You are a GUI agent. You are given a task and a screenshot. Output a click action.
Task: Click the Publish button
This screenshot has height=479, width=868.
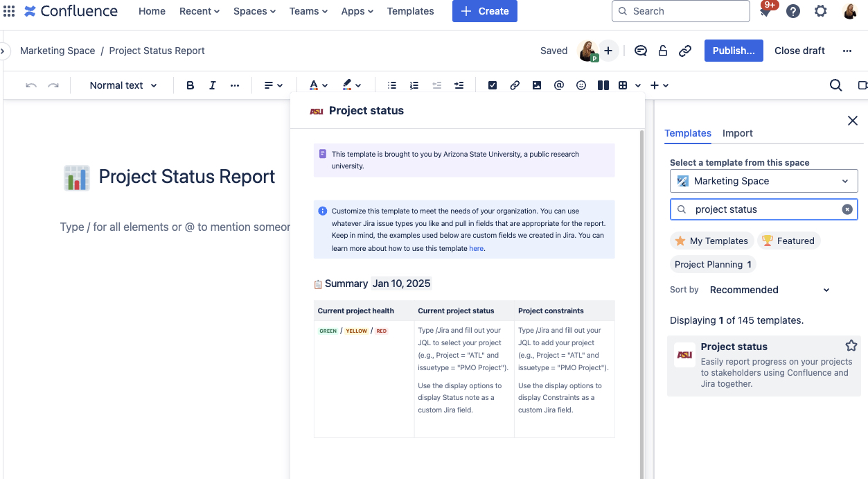[x=734, y=51]
